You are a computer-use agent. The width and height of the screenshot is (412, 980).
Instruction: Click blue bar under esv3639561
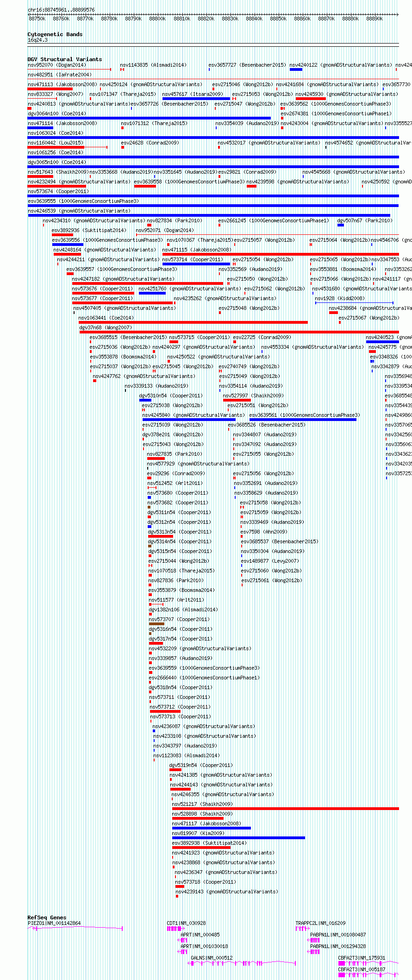(303, 420)
